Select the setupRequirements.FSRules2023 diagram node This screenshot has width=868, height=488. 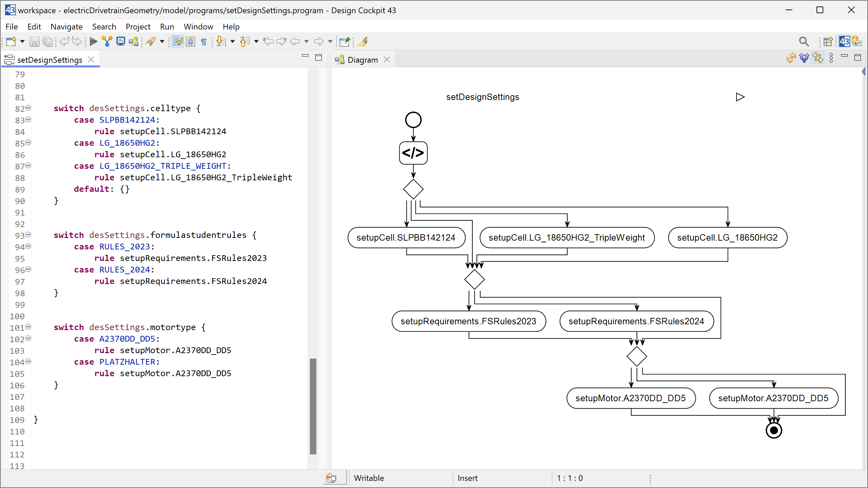(x=469, y=321)
